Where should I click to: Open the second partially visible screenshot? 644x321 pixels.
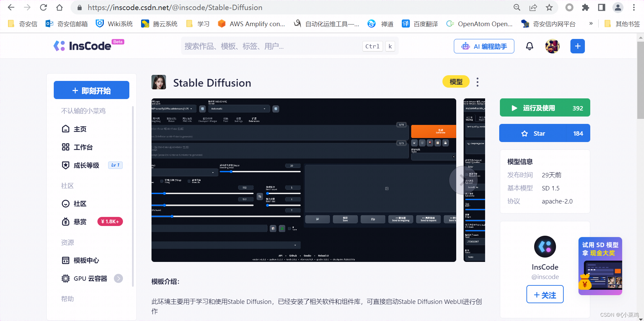pos(474,180)
